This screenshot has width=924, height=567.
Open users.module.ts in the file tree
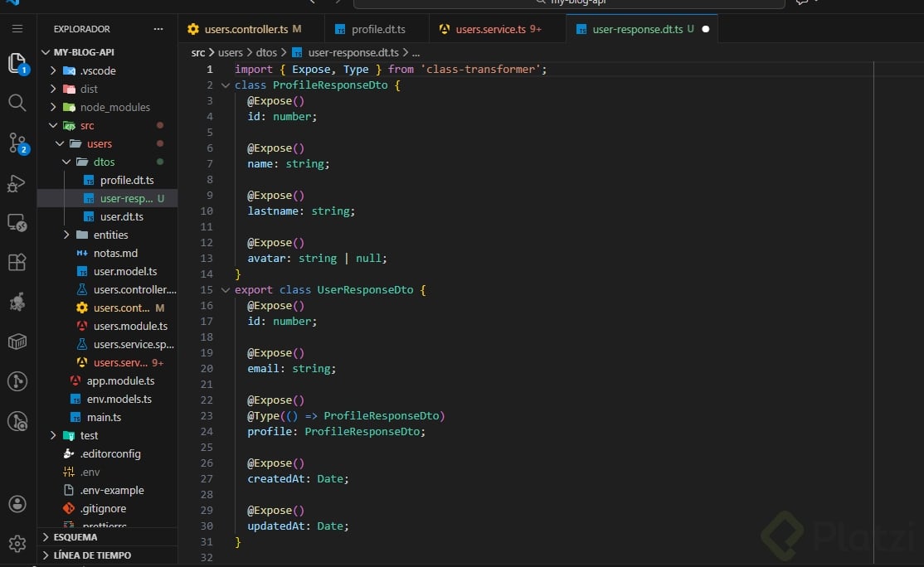(107, 326)
